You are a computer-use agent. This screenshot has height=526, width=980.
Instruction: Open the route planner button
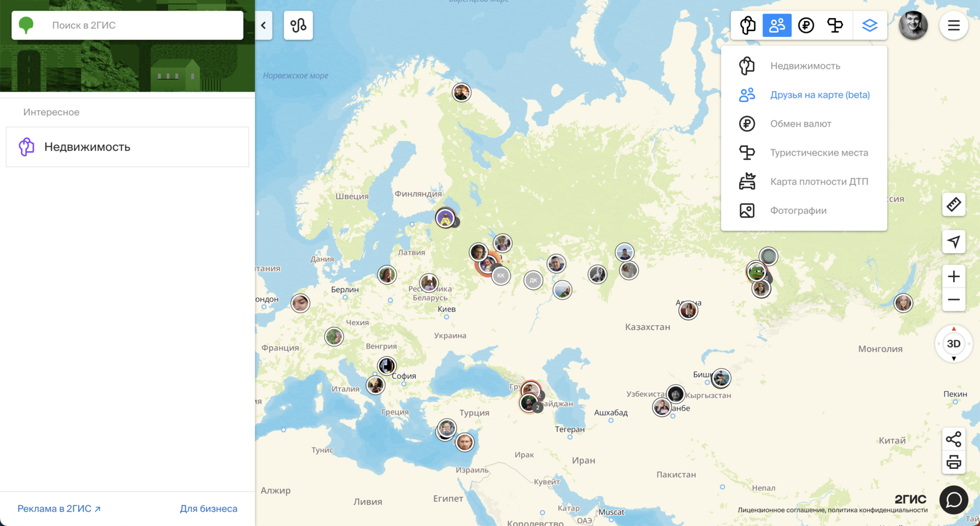(298, 25)
